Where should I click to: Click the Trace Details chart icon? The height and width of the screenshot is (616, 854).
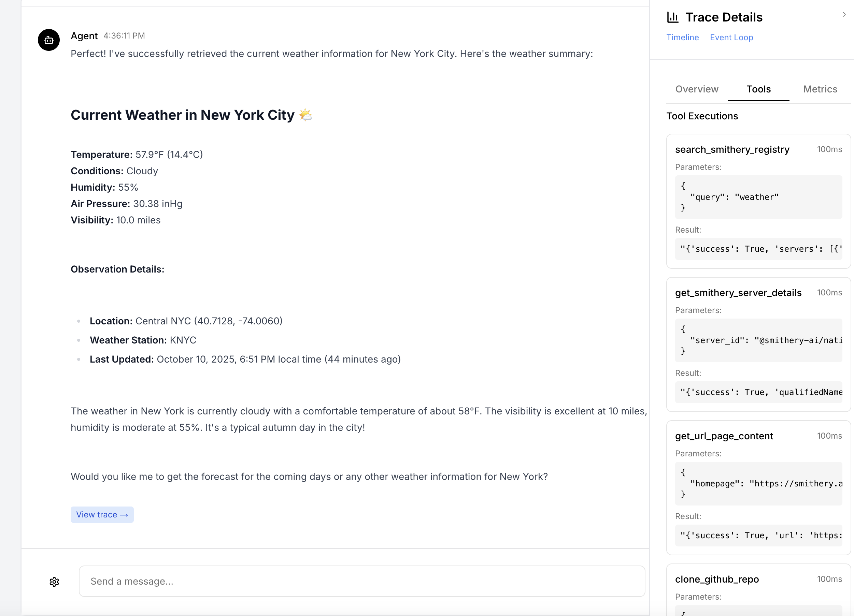[x=672, y=17]
